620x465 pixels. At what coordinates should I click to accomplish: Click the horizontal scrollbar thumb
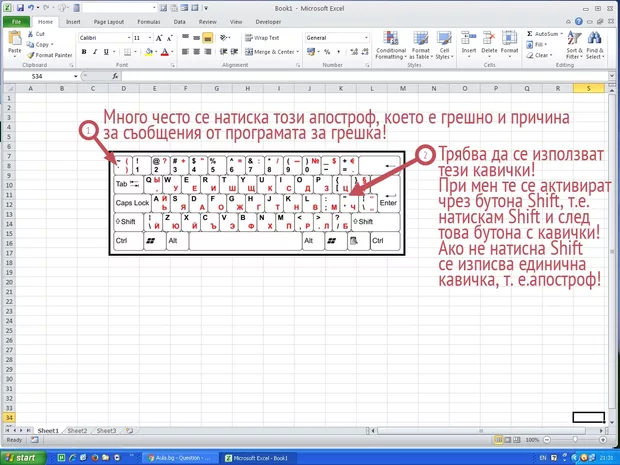[481, 431]
